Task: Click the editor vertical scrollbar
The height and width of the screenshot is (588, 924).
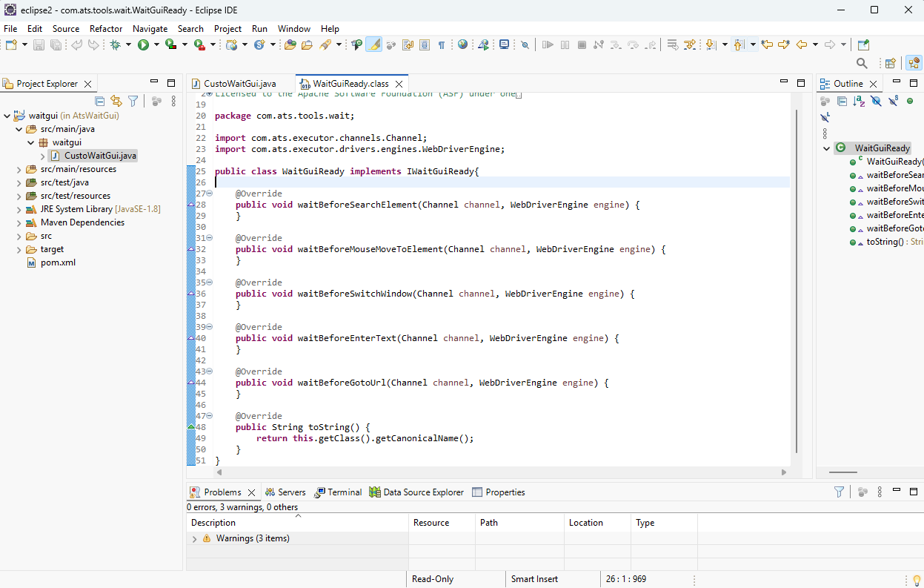Action: pos(797,282)
